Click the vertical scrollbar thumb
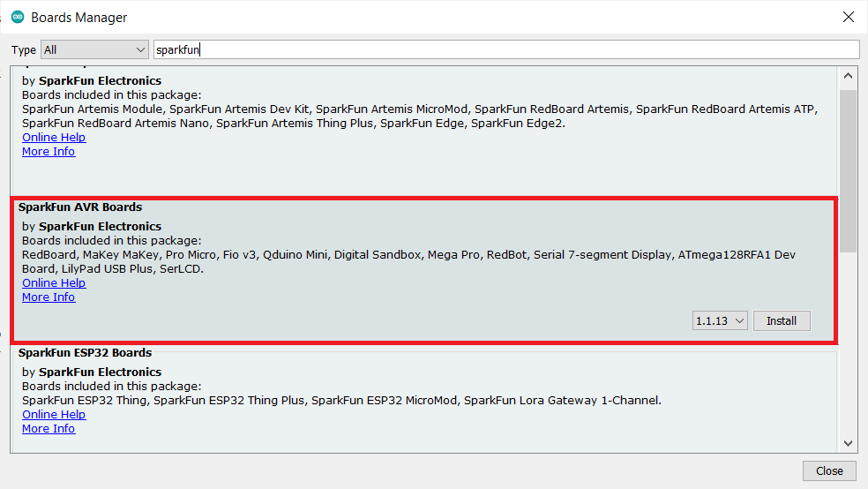 click(848, 168)
